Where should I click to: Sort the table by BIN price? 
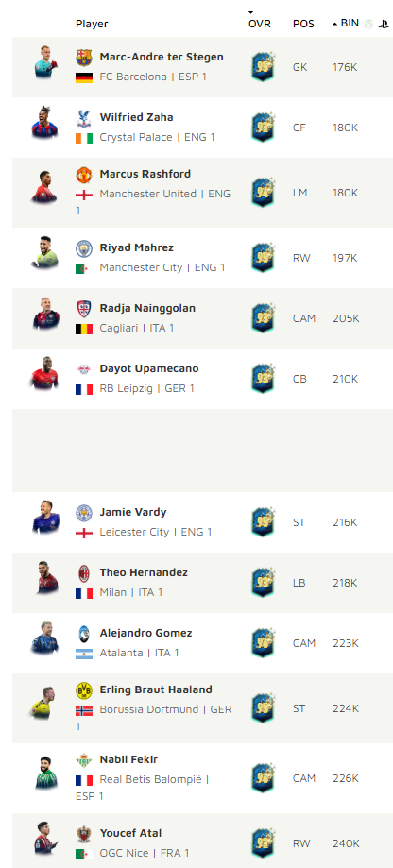pyautogui.click(x=350, y=24)
